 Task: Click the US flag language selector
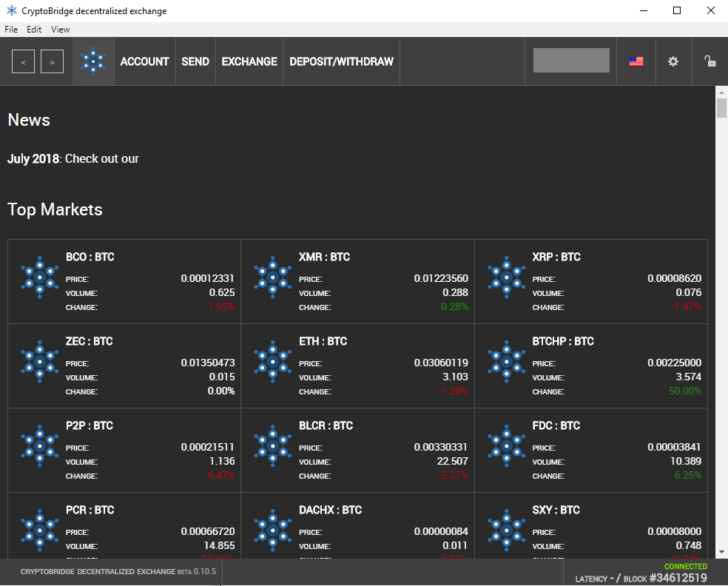(x=636, y=61)
